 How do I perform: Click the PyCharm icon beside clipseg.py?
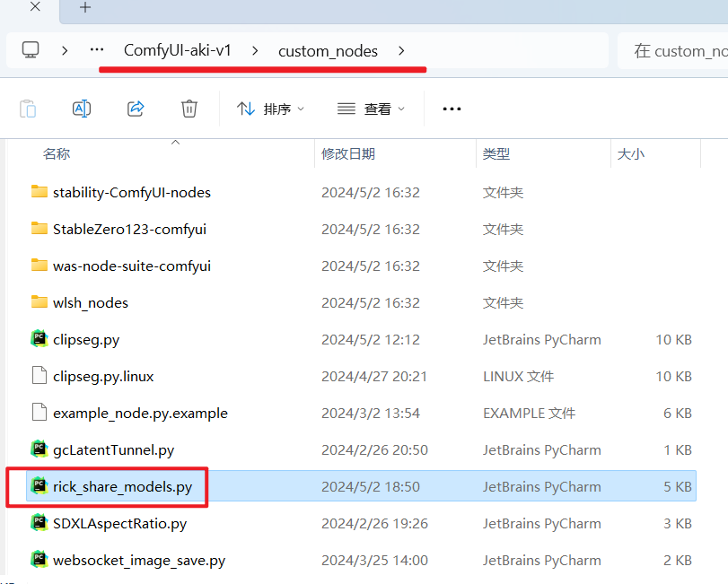point(39,339)
